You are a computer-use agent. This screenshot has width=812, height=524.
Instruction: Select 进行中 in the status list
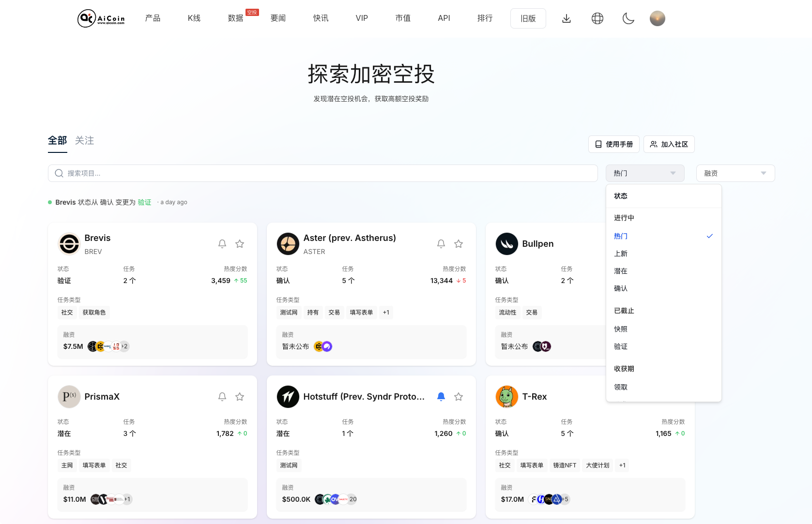pos(624,218)
